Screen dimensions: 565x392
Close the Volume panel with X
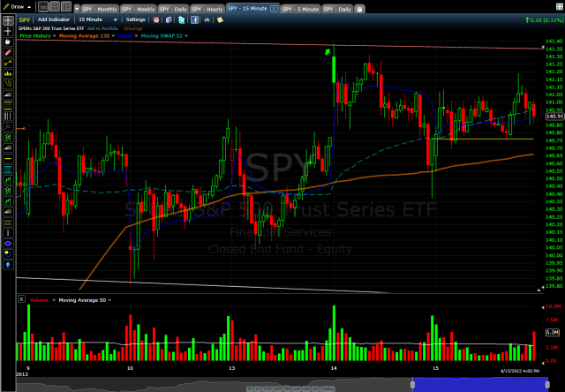21,299
